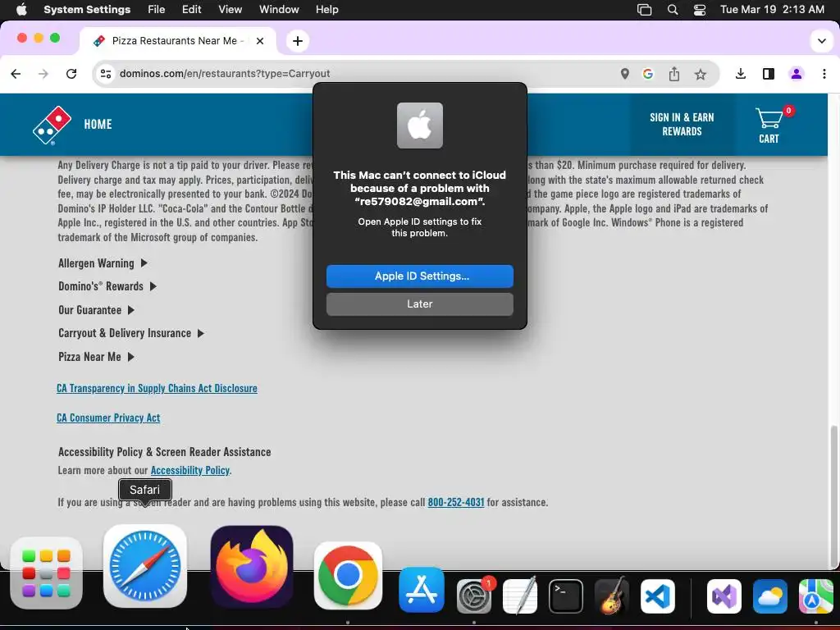Open Apple ID Settings from the dialog
The width and height of the screenshot is (840, 630).
tap(419, 276)
